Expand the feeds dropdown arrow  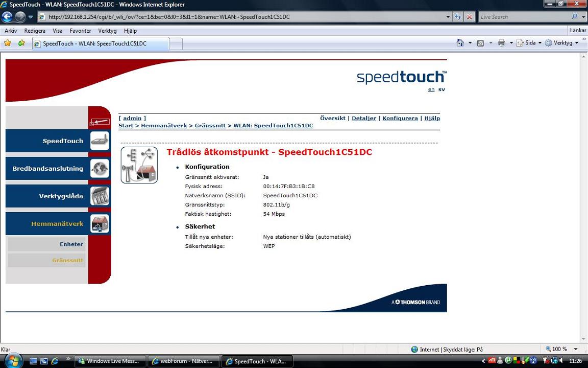click(x=491, y=43)
